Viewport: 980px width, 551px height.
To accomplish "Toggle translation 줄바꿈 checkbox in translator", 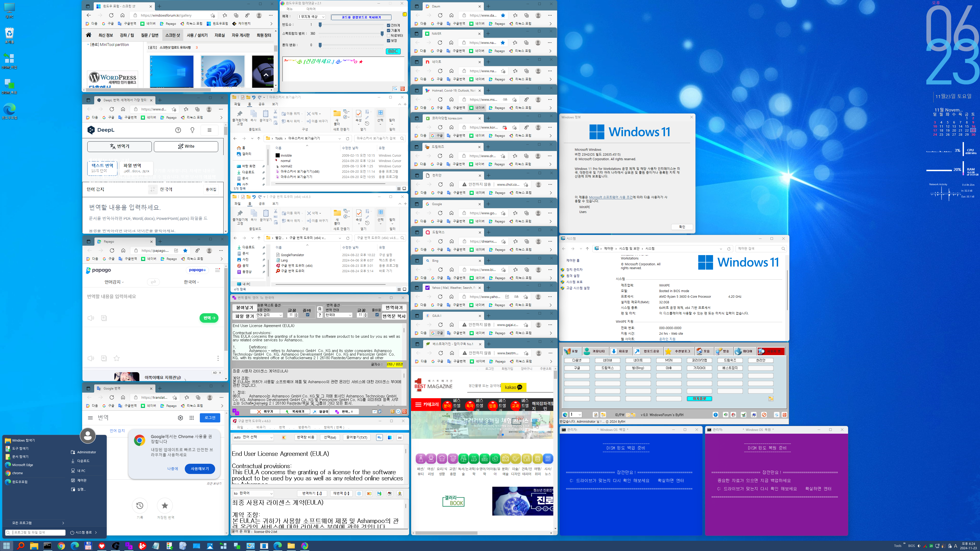I will pyautogui.click(x=377, y=315).
